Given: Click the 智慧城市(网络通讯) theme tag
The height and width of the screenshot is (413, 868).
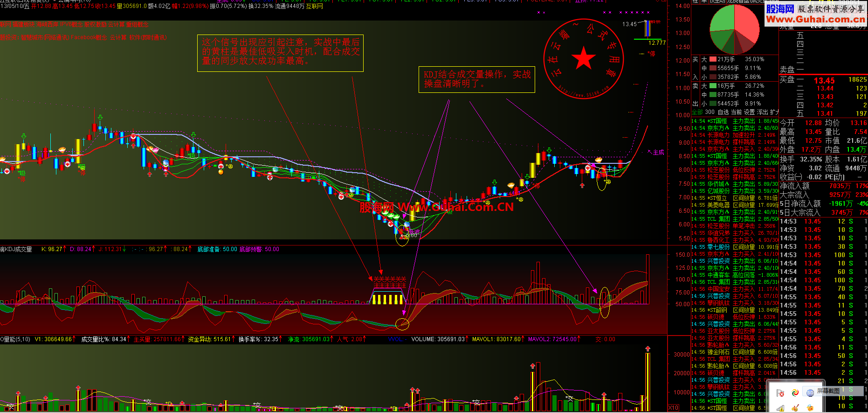Looking at the screenshot, I should [45, 37].
